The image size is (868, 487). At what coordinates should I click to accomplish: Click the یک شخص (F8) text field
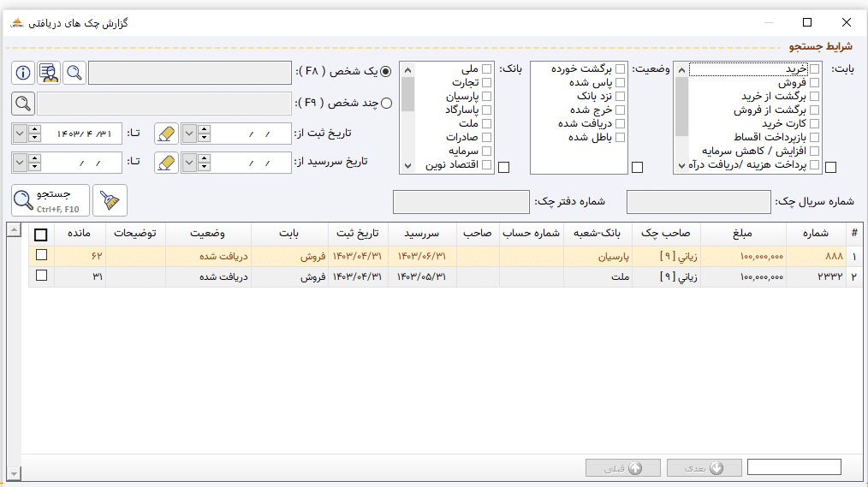coord(190,73)
